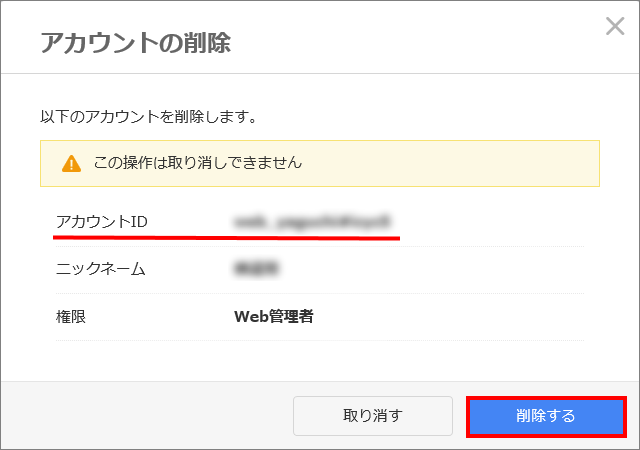
Task: Click the empty space right of Web管理者
Action: (449, 316)
